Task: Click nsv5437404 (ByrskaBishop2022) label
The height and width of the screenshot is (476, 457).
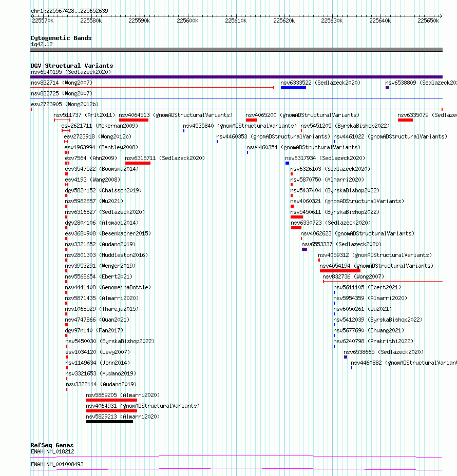Action: tap(335, 190)
